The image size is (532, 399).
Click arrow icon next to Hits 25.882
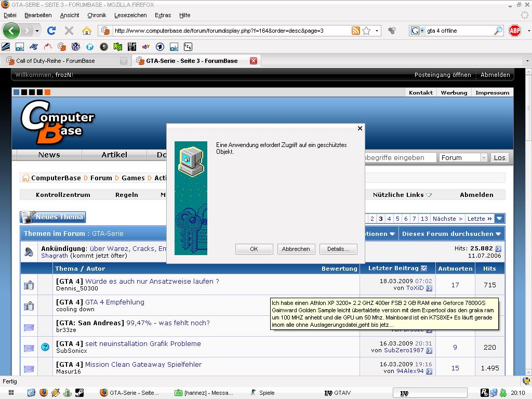(498, 249)
